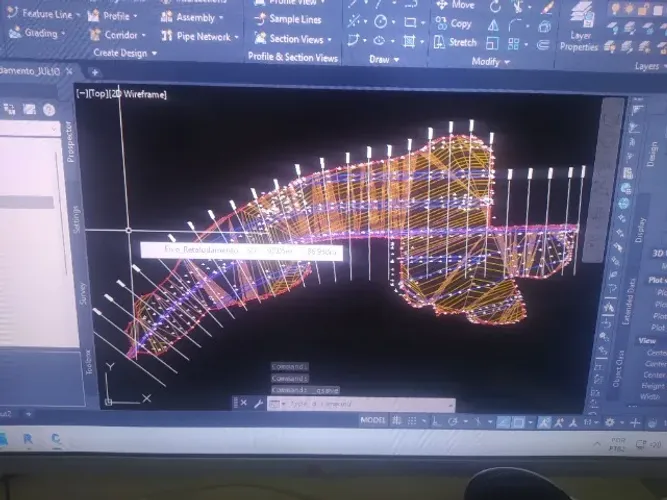Toggle the highlighted object snap tracking button
The width and height of the screenshot is (667, 500).
(x=503, y=423)
